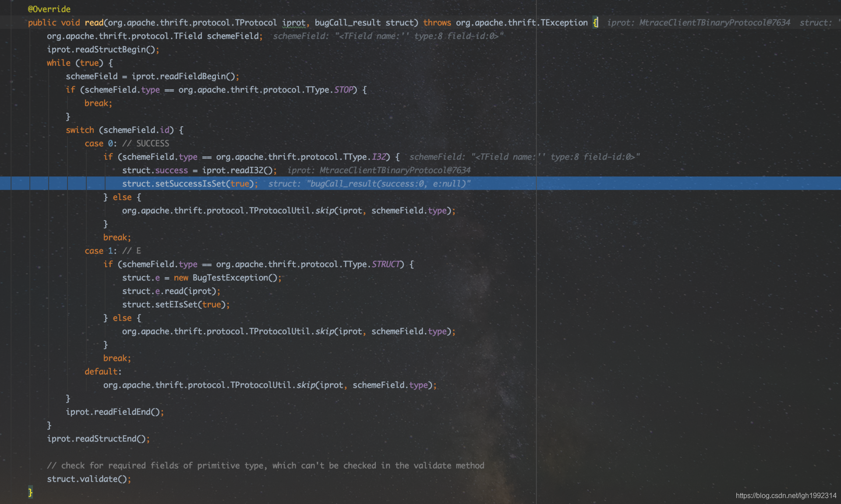This screenshot has height=504, width=841.
Task: Click the break statement inside the STOP check
Action: [x=98, y=103]
